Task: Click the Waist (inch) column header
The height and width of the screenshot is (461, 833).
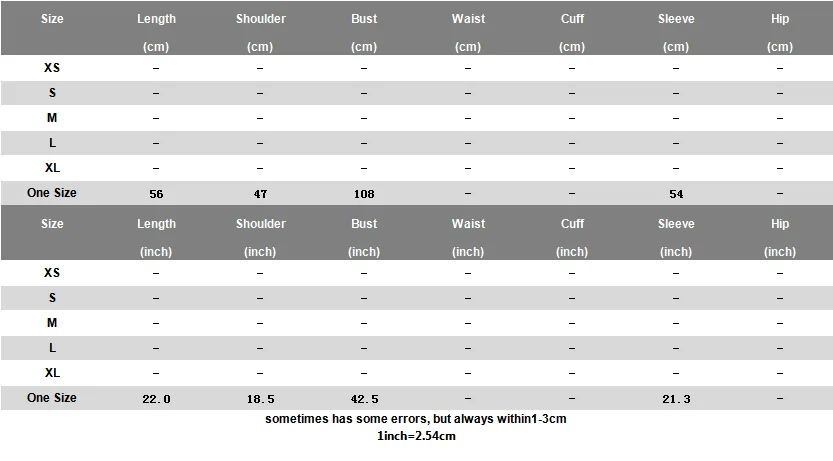Action: point(468,237)
